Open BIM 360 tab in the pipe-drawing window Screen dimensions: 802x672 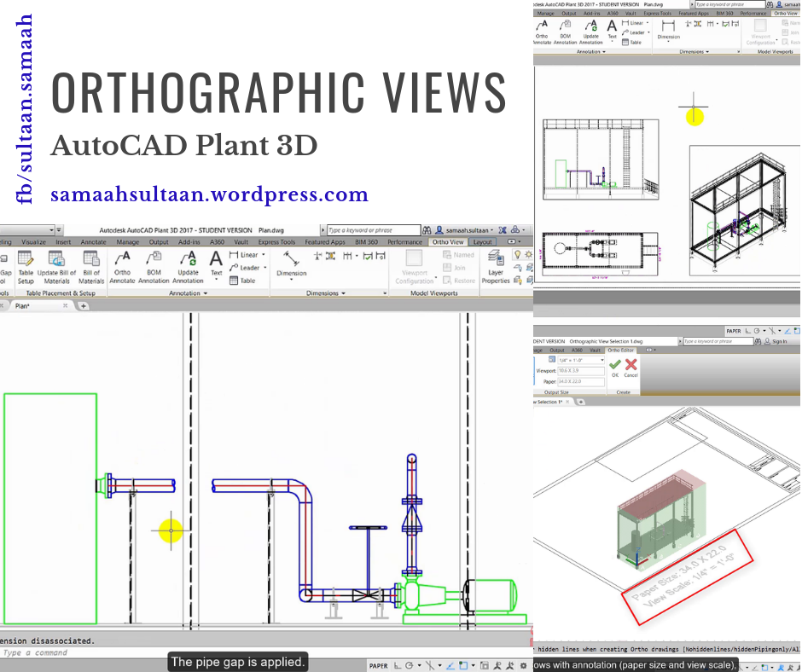pyautogui.click(x=366, y=242)
